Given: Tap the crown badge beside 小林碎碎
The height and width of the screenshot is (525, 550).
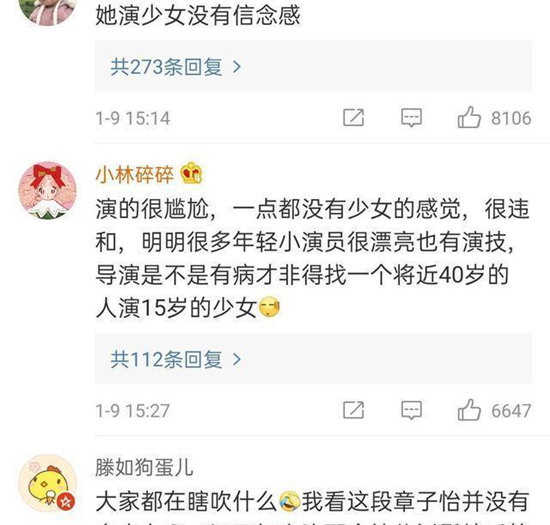Looking at the screenshot, I should click(191, 173).
